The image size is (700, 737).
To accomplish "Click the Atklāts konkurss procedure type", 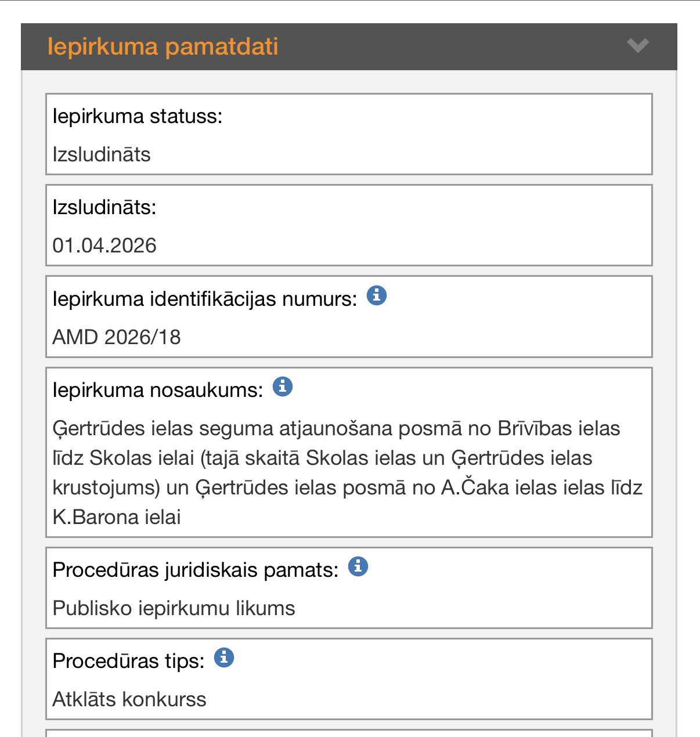I will click(x=129, y=699).
